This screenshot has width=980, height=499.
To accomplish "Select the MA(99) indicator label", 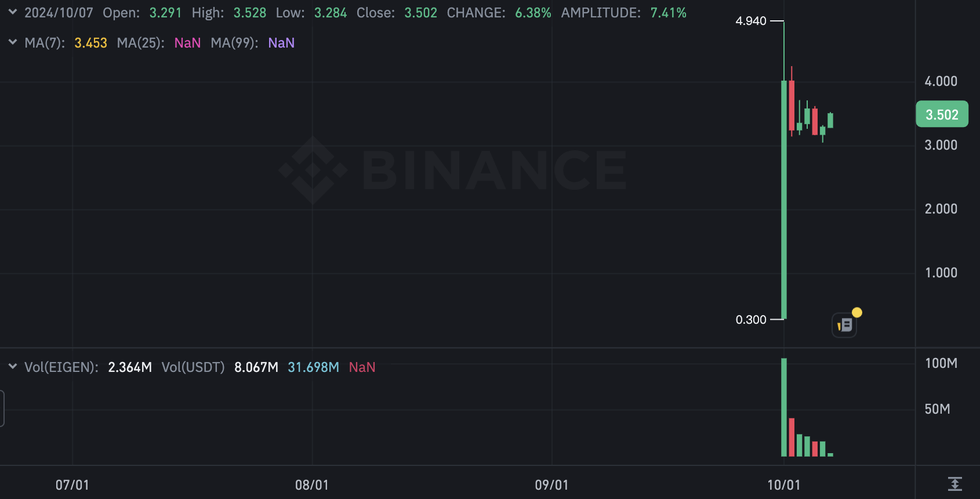I will coord(234,43).
